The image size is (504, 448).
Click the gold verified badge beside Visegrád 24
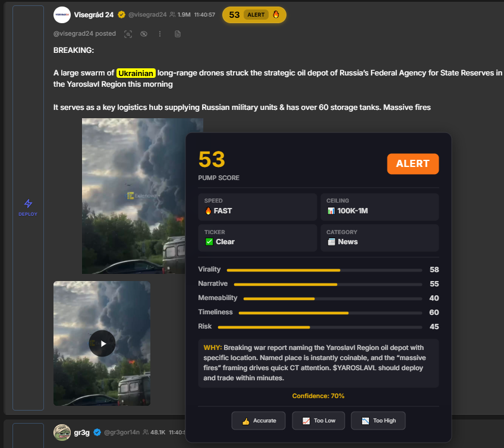(121, 15)
